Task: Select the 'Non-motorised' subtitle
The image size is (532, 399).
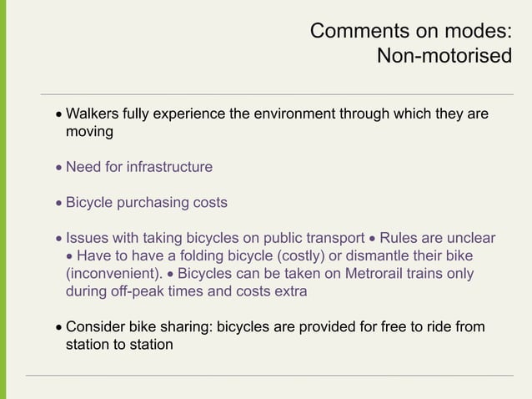Action: pos(444,57)
